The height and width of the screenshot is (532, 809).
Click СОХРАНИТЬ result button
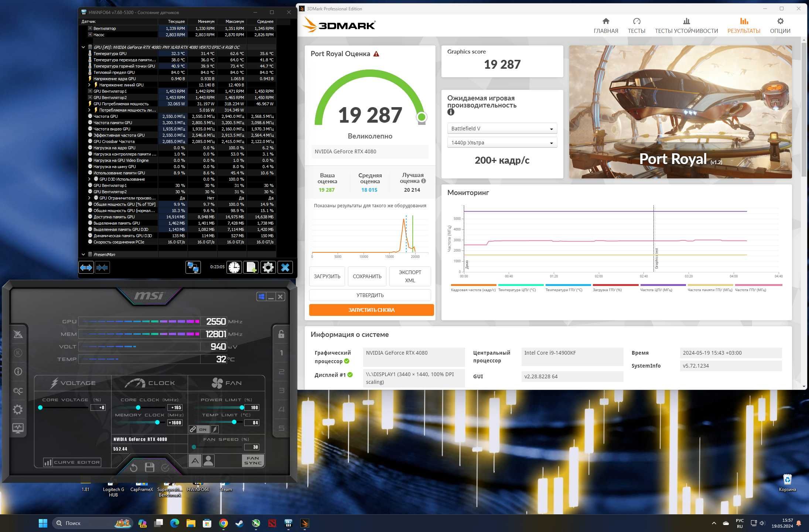coord(367,276)
